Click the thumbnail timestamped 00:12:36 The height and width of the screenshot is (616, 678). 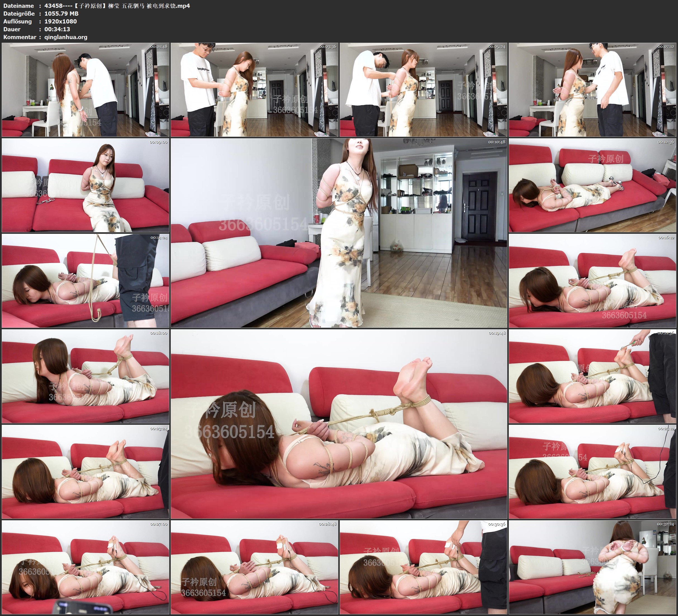click(593, 185)
